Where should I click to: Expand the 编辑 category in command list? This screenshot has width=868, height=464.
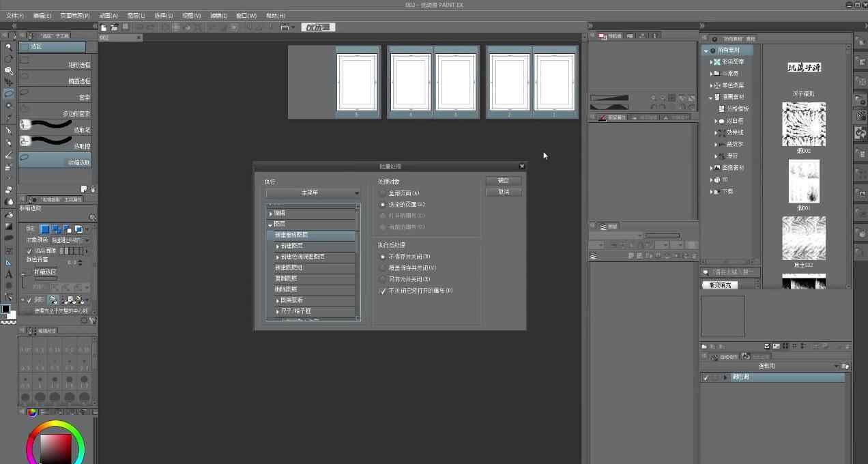point(271,214)
